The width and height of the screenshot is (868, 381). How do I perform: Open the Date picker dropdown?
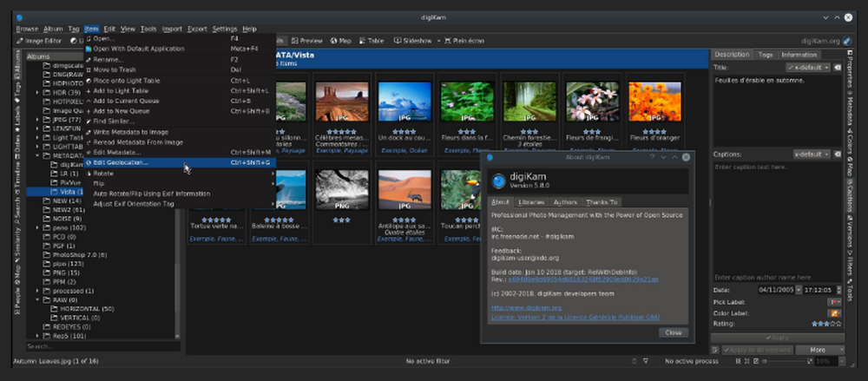[799, 290]
